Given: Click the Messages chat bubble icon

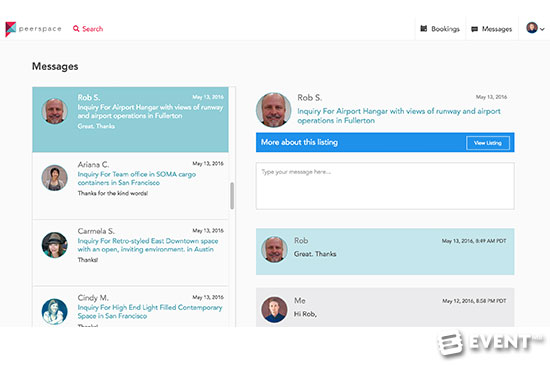Looking at the screenshot, I should pyautogui.click(x=475, y=29).
